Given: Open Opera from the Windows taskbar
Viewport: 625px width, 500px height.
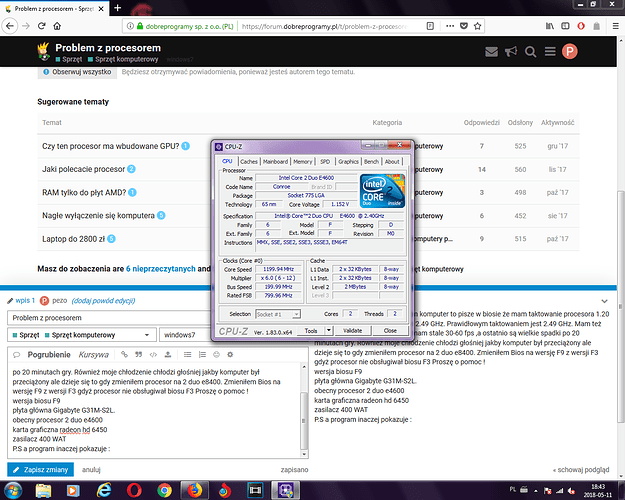Looking at the screenshot, I should (134, 490).
